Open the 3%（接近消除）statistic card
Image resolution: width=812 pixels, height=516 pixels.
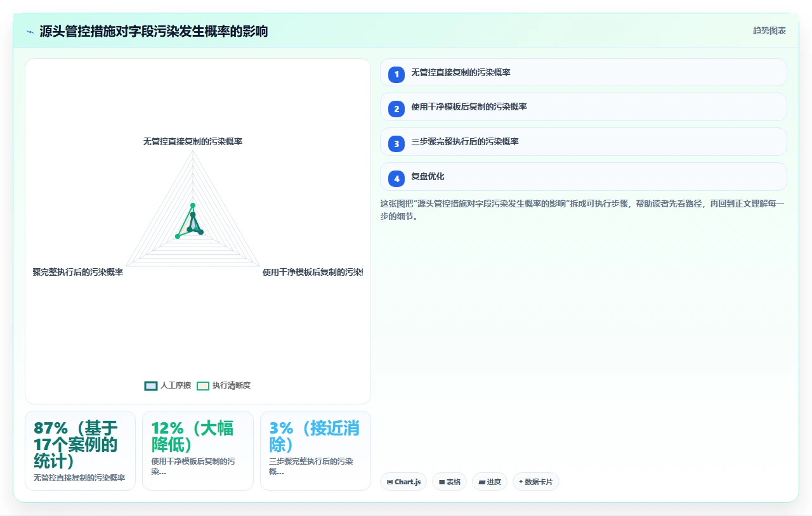pos(315,451)
